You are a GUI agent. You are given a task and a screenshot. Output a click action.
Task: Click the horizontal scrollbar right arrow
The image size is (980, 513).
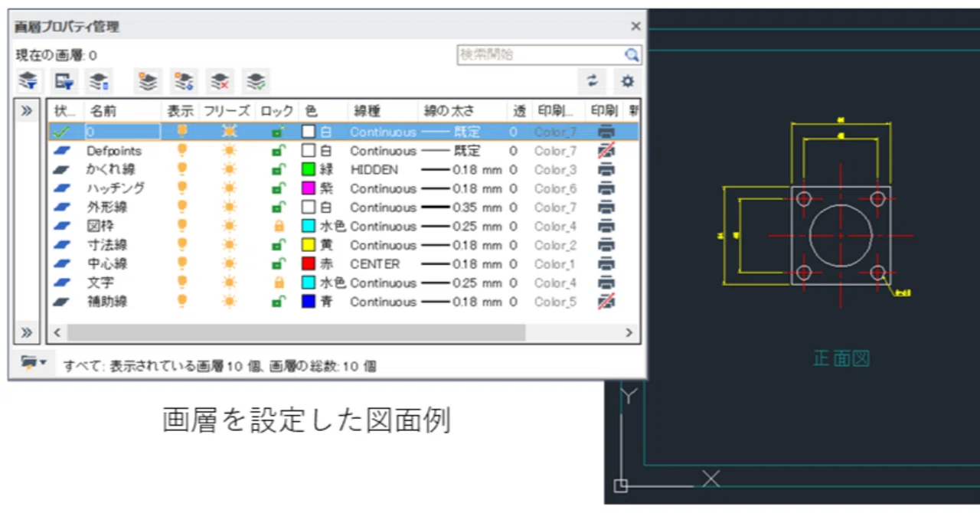point(629,333)
